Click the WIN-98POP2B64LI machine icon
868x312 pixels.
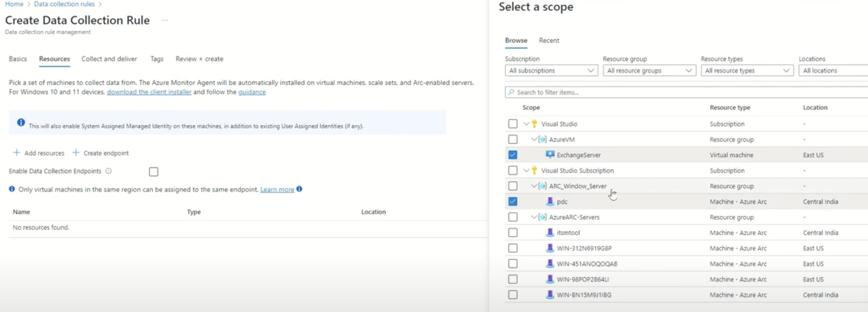[550, 279]
